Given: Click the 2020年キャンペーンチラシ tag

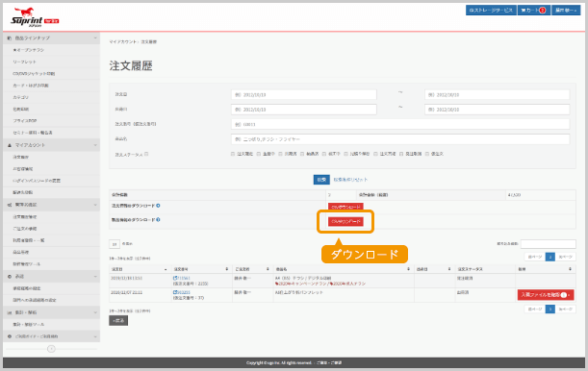Looking at the screenshot, I should (301, 284).
